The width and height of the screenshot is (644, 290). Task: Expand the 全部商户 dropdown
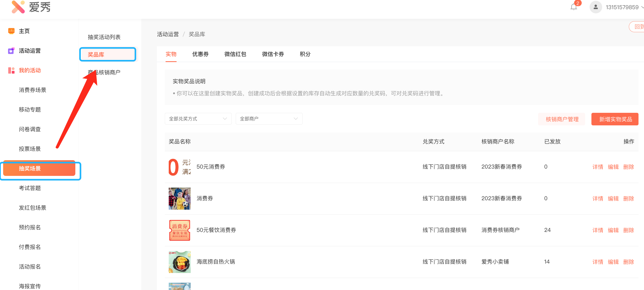point(269,119)
